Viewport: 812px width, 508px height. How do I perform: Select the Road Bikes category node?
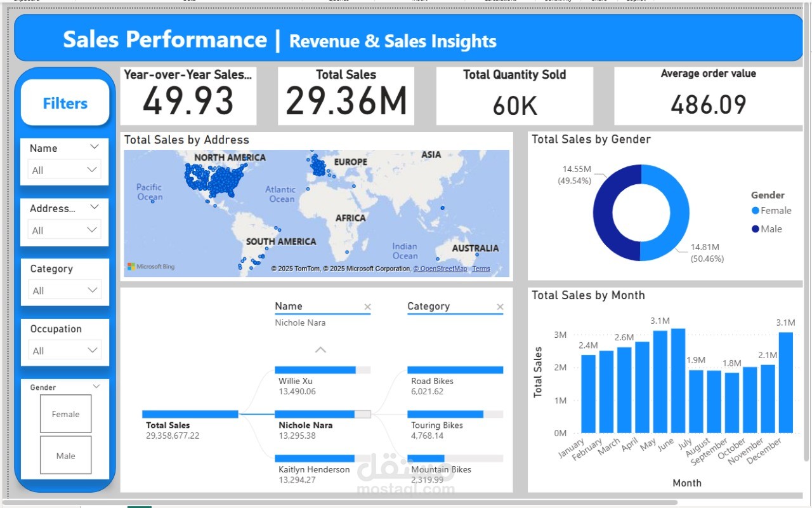pyautogui.click(x=455, y=380)
